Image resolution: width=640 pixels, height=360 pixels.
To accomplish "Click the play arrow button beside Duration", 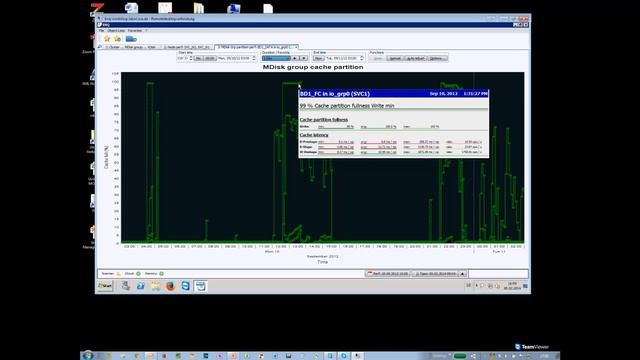I will tap(295, 58).
